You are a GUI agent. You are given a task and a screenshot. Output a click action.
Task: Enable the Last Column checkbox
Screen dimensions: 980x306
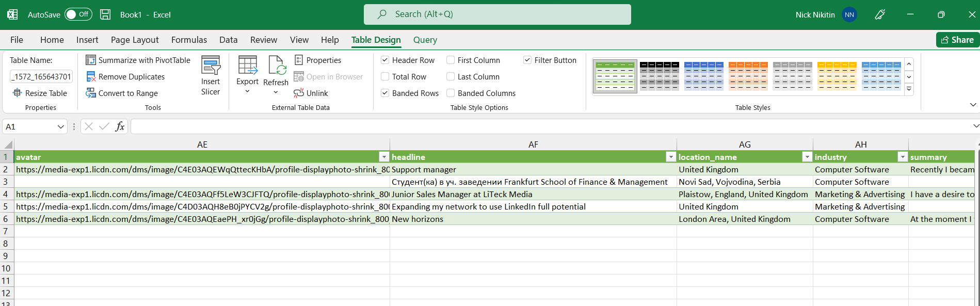(x=451, y=77)
